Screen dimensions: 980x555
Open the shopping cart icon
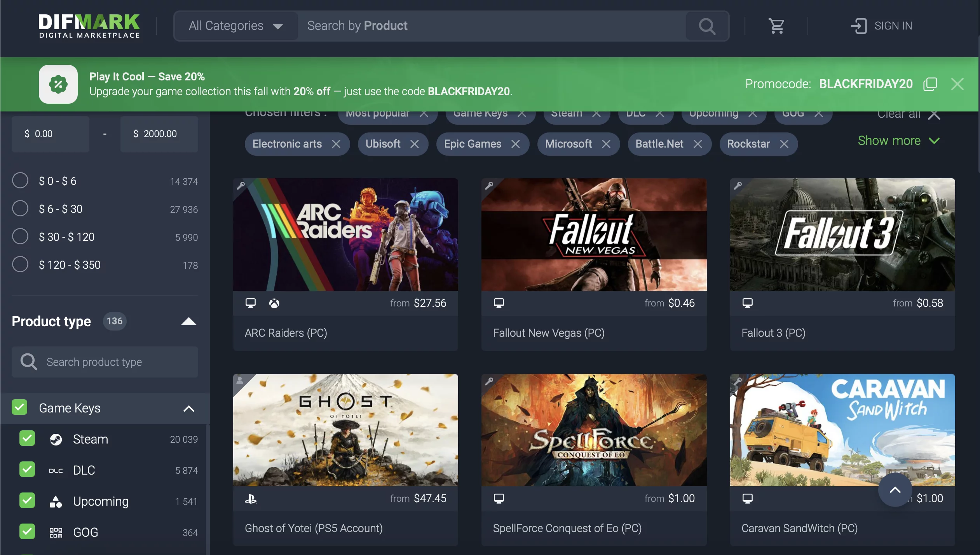(x=776, y=26)
